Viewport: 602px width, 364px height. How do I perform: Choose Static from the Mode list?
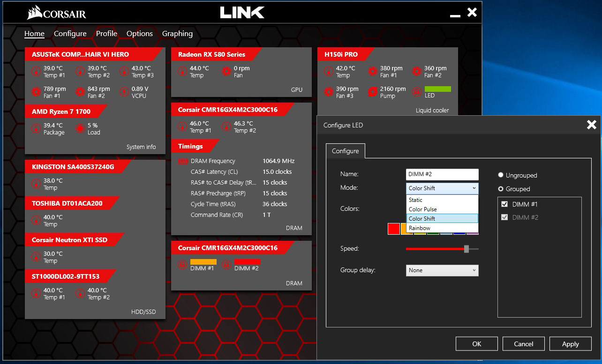click(442, 200)
